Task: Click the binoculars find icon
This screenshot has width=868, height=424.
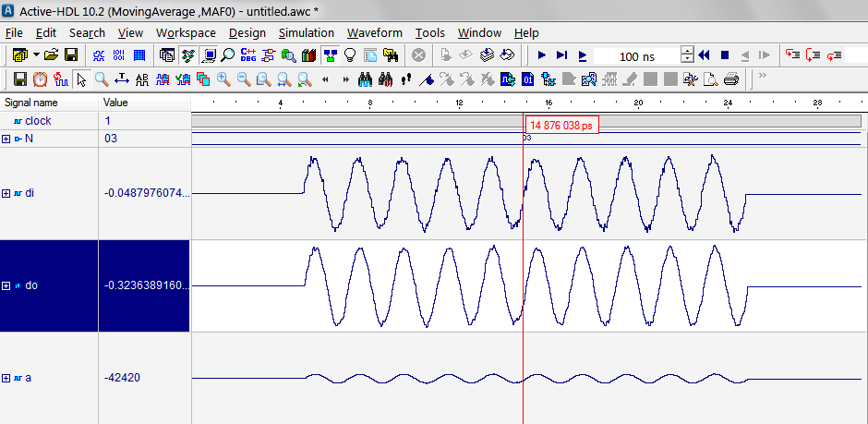Action: (365, 79)
